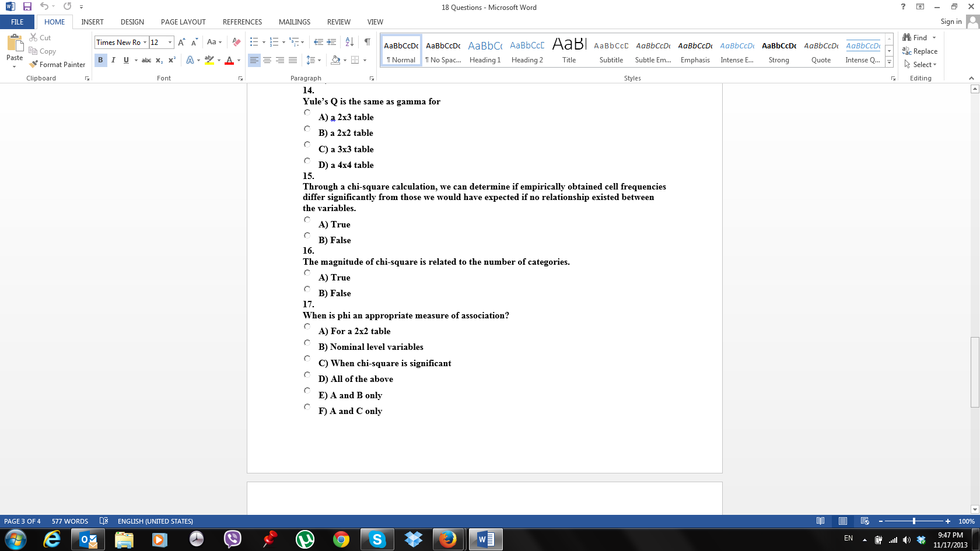Switch to the DESIGN tab
The width and height of the screenshot is (980, 551).
point(132,22)
